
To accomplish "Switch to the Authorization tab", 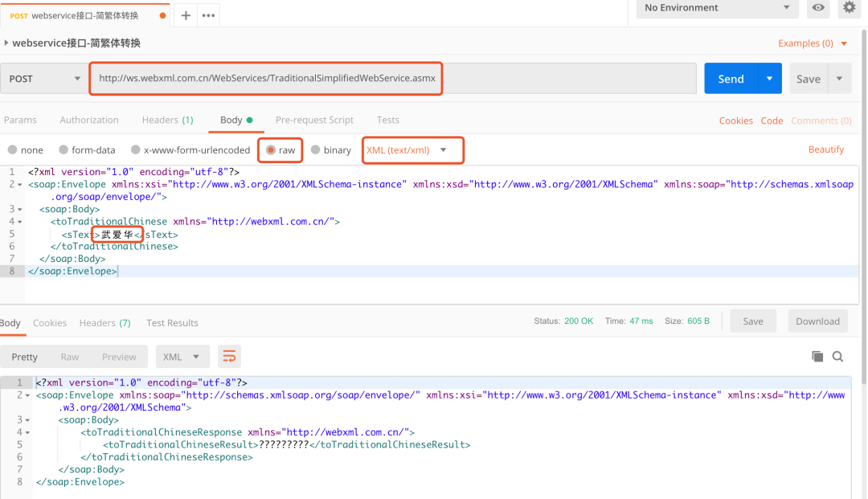I will [x=89, y=120].
